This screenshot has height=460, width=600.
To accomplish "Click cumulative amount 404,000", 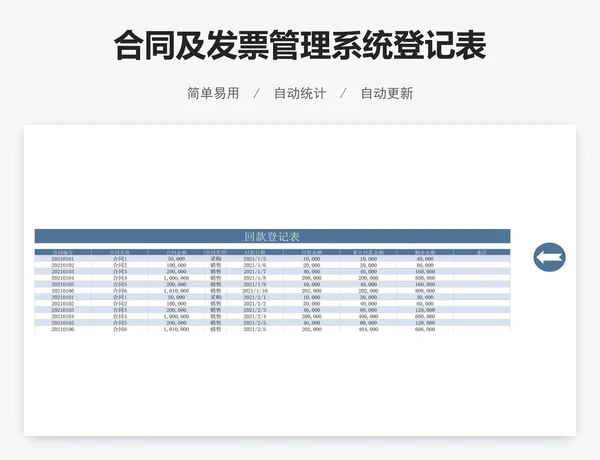I will [368, 329].
